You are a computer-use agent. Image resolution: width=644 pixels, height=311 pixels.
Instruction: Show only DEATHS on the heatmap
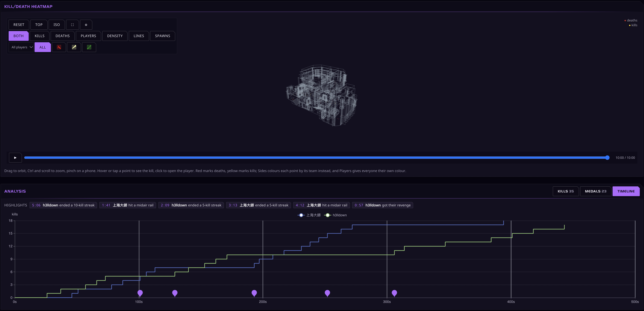62,36
